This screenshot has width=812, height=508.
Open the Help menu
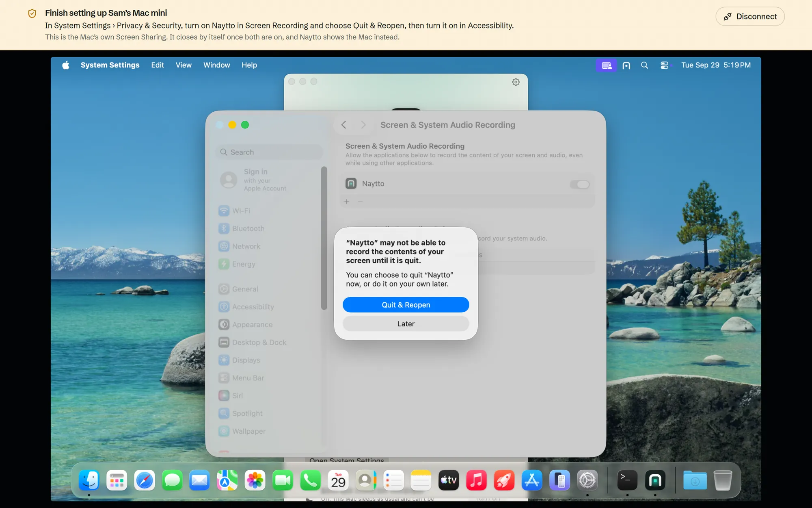click(x=249, y=65)
